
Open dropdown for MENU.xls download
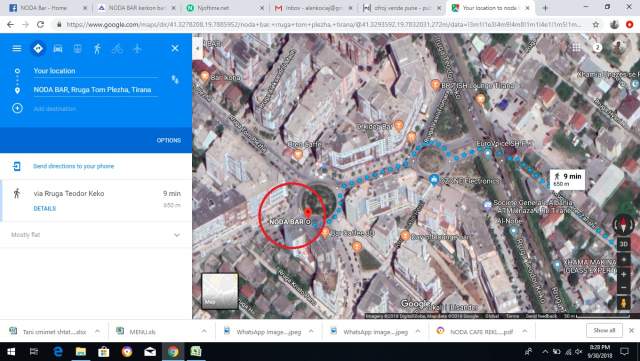[x=204, y=331]
